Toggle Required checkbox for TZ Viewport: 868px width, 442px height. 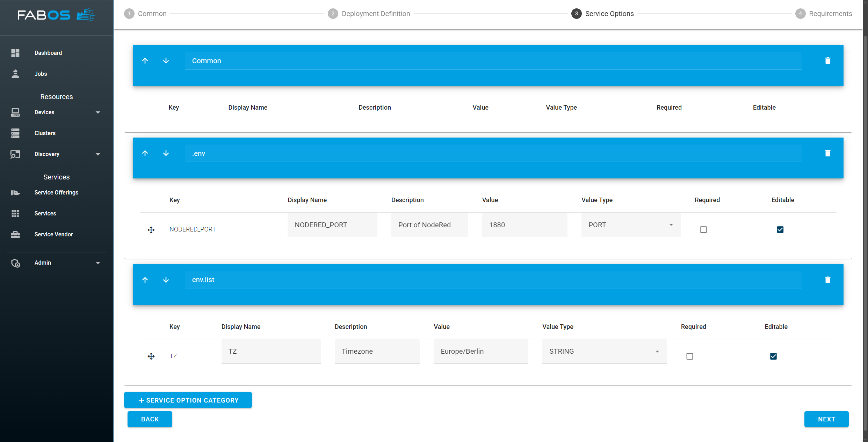click(689, 356)
